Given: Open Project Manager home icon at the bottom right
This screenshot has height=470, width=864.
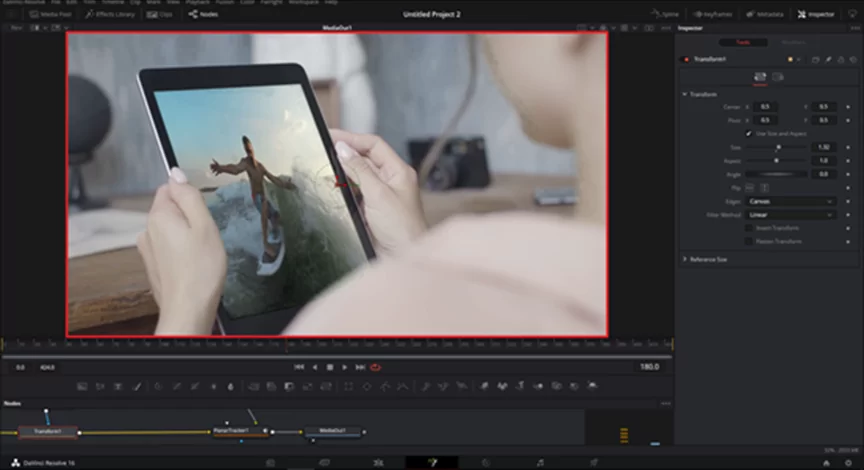Looking at the screenshot, I should (827, 463).
